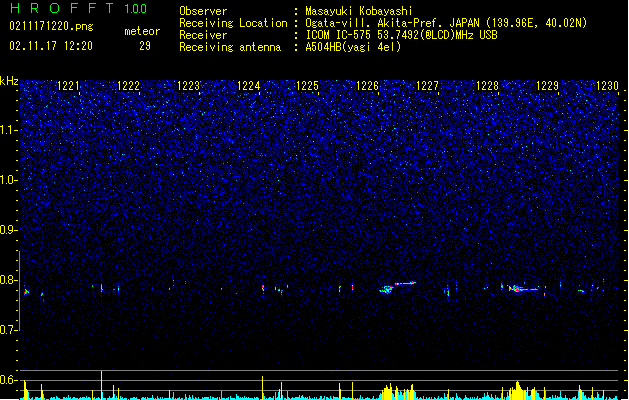Click the 1225 time marker
The image size is (629, 400).
tap(307, 86)
